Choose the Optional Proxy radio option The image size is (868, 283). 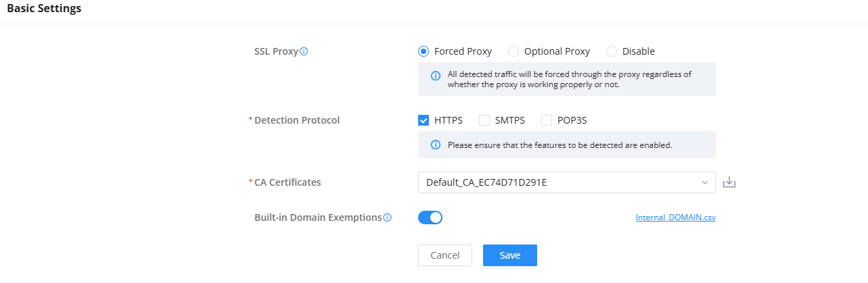pyautogui.click(x=513, y=51)
